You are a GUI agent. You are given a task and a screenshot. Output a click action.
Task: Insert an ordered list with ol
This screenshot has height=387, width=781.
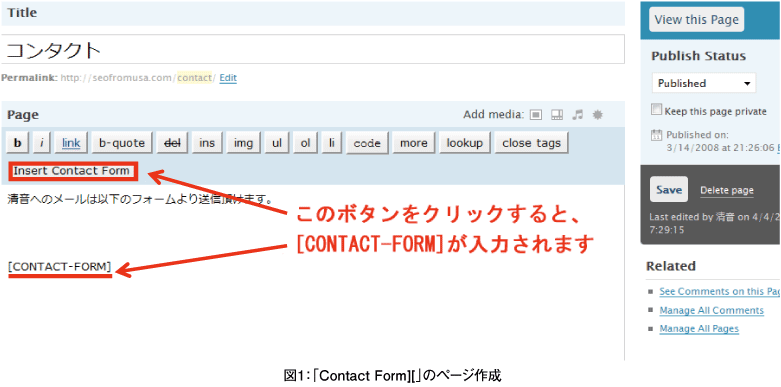305,143
